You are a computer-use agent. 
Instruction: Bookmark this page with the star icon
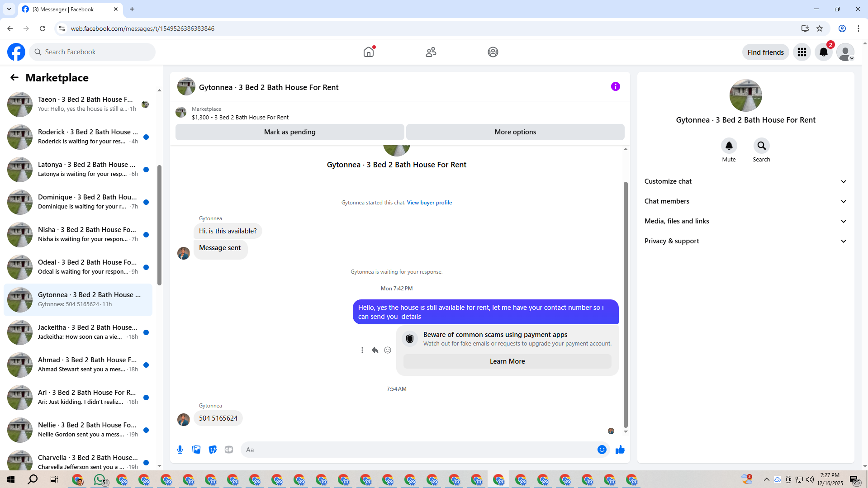[x=820, y=28]
